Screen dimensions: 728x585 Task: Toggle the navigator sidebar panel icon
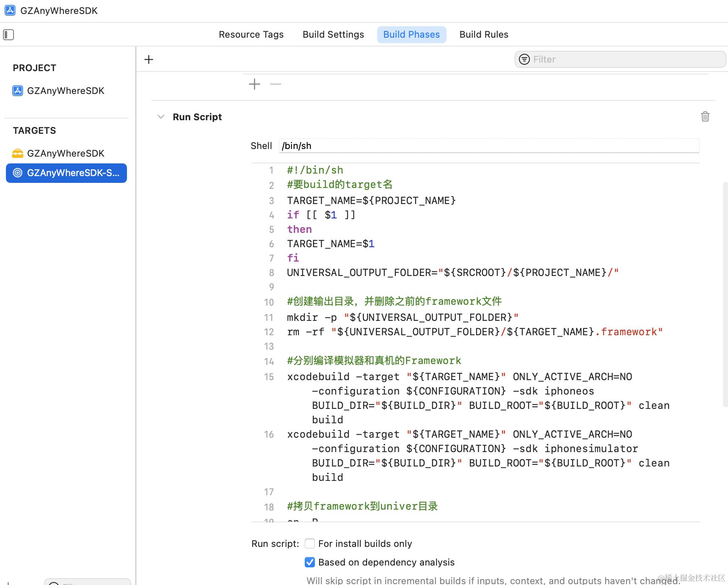point(8,35)
